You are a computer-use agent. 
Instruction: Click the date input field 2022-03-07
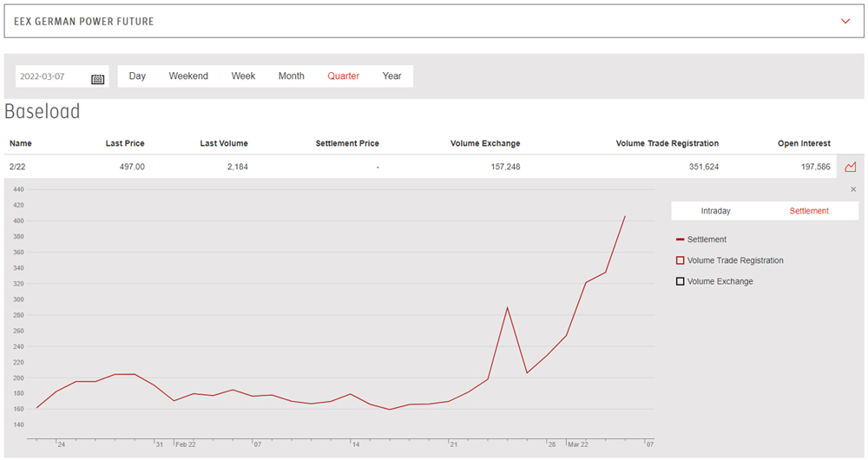pos(52,76)
